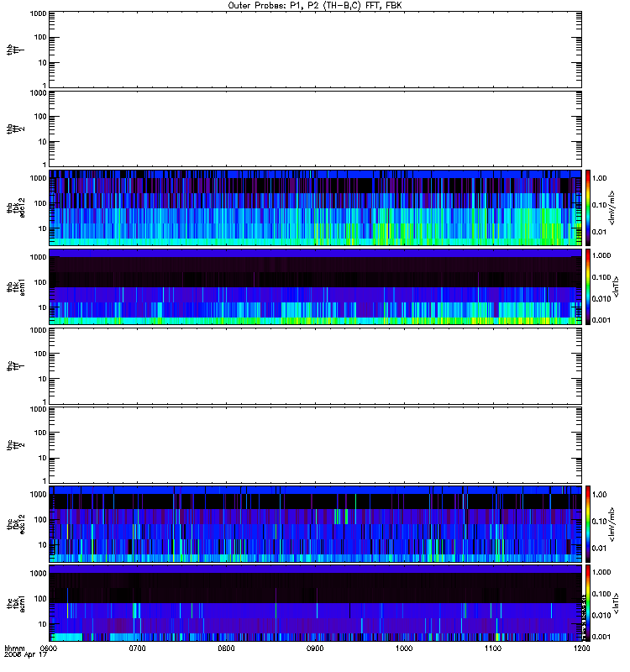
Task: Click the 1.000 tick on thb scm1 color bar
Action: 601,255
